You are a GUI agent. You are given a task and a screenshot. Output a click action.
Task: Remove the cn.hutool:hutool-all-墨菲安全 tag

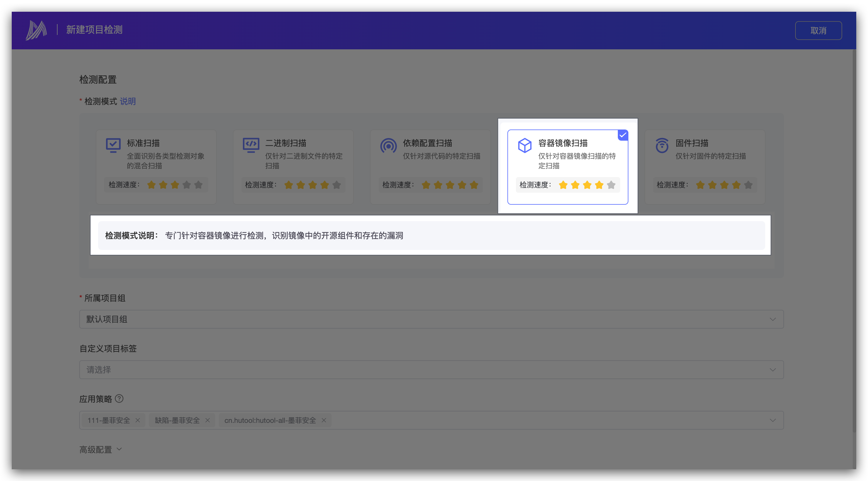324,420
